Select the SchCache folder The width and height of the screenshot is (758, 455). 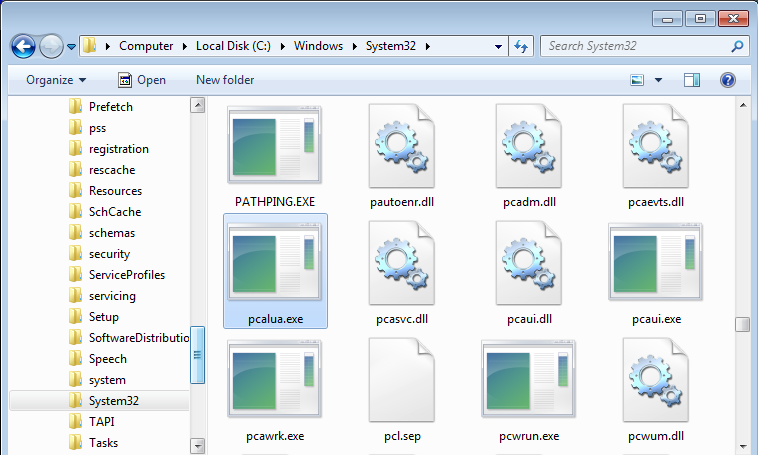point(115,212)
